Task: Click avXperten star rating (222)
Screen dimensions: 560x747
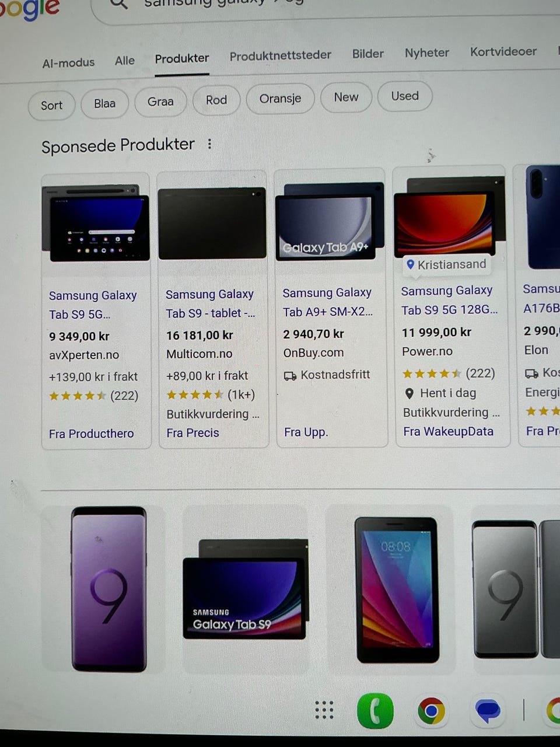Action: (93, 396)
